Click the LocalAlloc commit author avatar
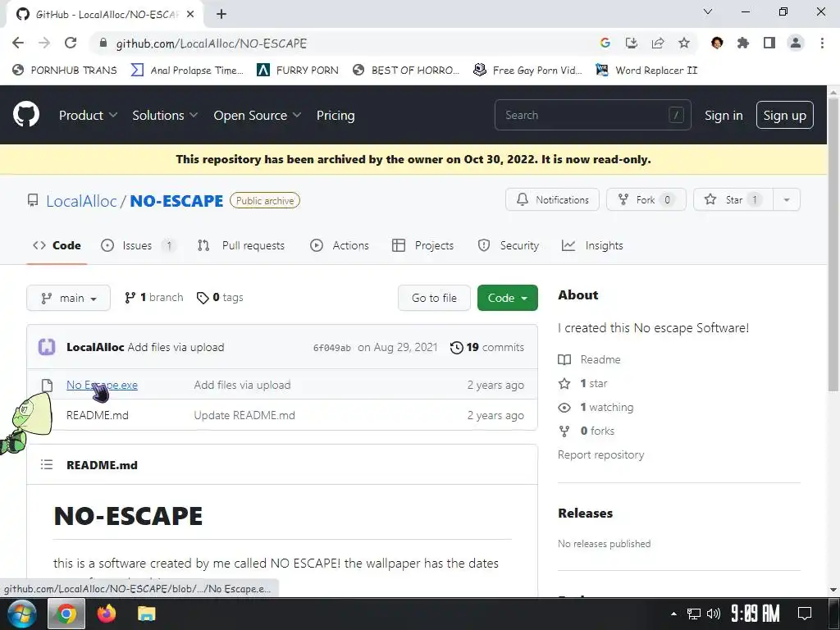840x630 pixels. 47,347
